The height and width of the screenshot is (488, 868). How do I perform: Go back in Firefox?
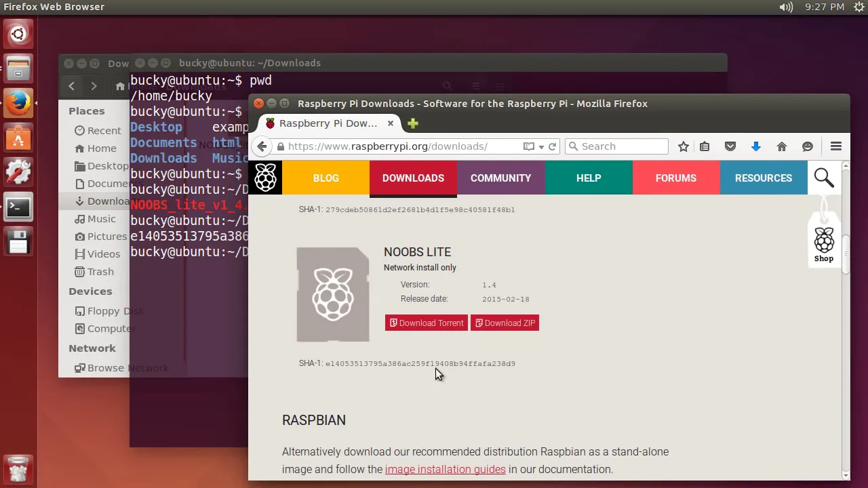pyautogui.click(x=262, y=146)
